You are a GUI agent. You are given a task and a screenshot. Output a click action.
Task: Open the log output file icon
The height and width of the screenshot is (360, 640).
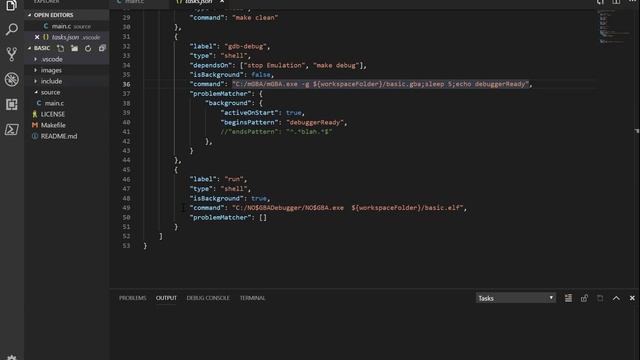(x=600, y=298)
